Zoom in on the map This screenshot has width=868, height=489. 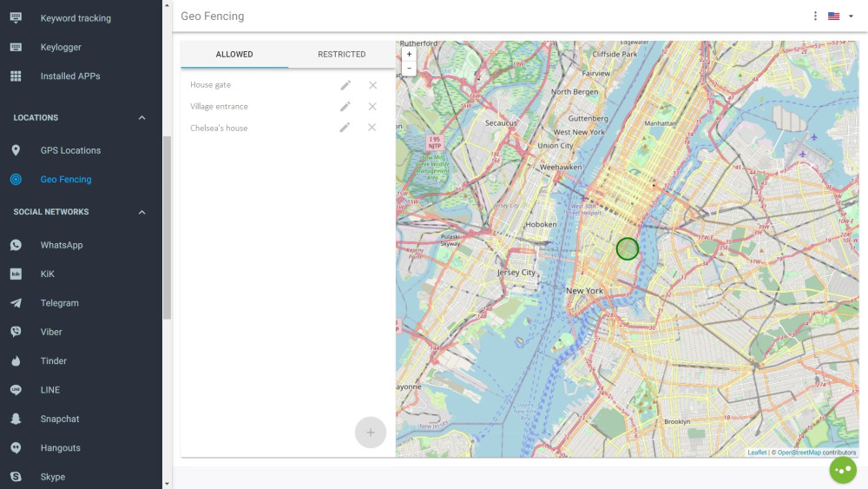pos(409,54)
